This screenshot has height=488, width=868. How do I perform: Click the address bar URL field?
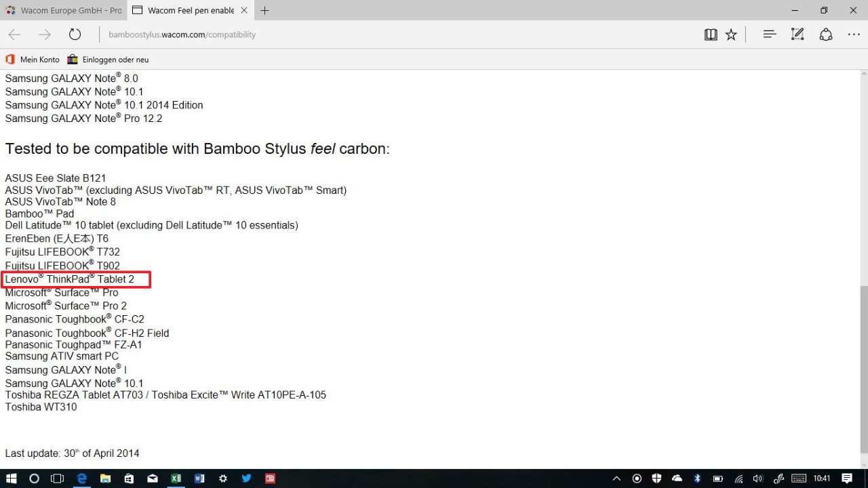tap(400, 35)
